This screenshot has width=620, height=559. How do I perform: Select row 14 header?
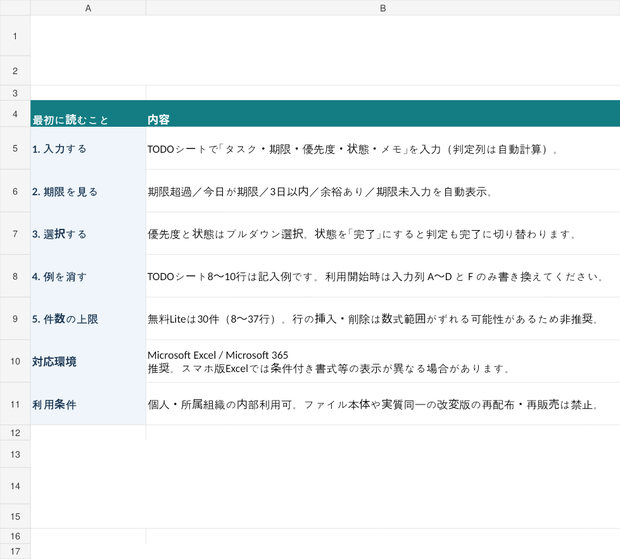[15, 486]
